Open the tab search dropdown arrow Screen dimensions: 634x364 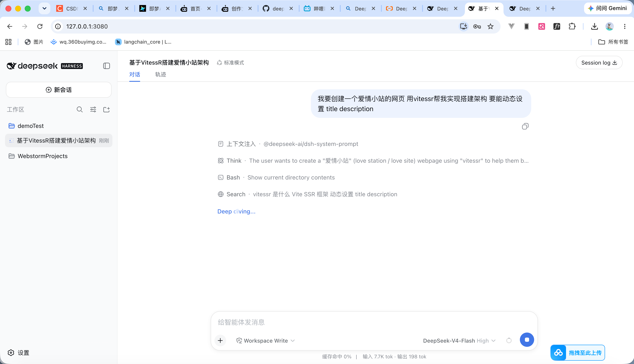coord(44,9)
